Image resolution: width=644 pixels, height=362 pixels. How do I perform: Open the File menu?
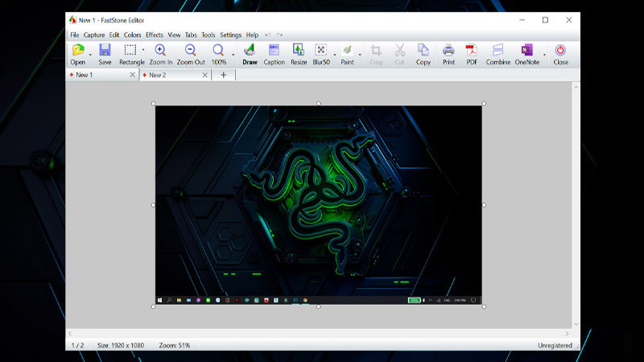pos(74,35)
